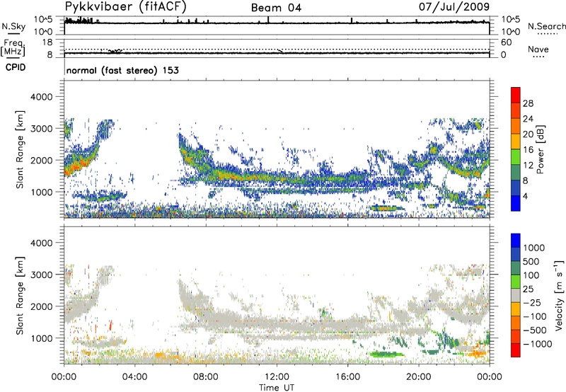Screen dimensions: 566x392
Task: Click '4000' on power panel range axis
Action: pos(42,97)
